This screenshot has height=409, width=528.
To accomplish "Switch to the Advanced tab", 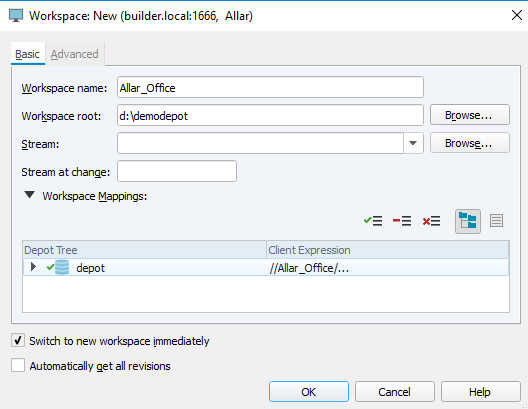I will point(74,54).
